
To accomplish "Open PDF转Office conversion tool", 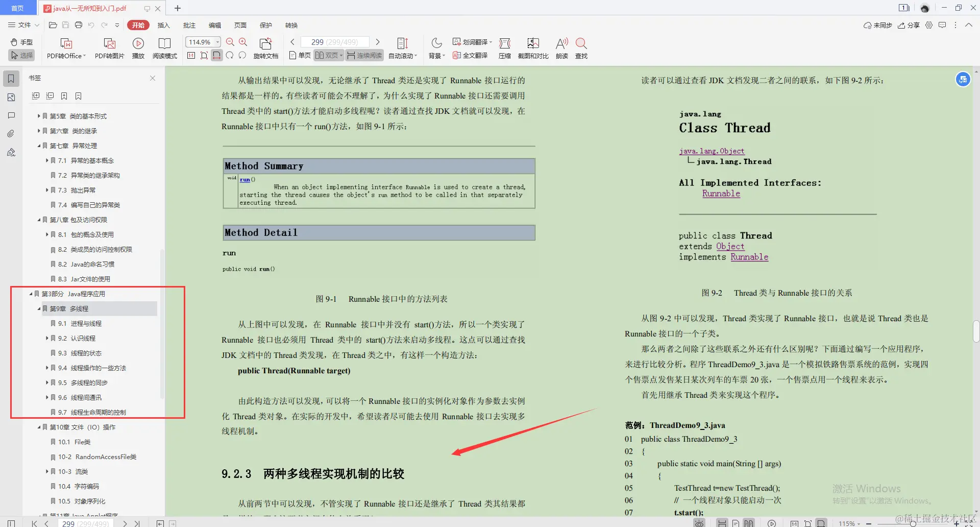I will tap(66, 49).
